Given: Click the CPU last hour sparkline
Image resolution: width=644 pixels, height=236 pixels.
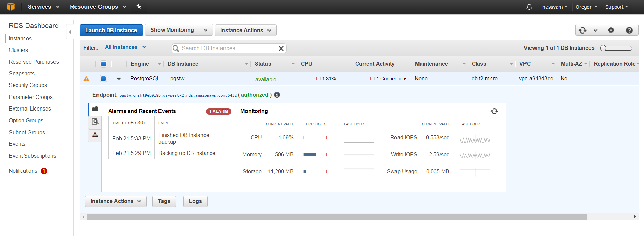Looking at the screenshot, I should click(359, 138).
